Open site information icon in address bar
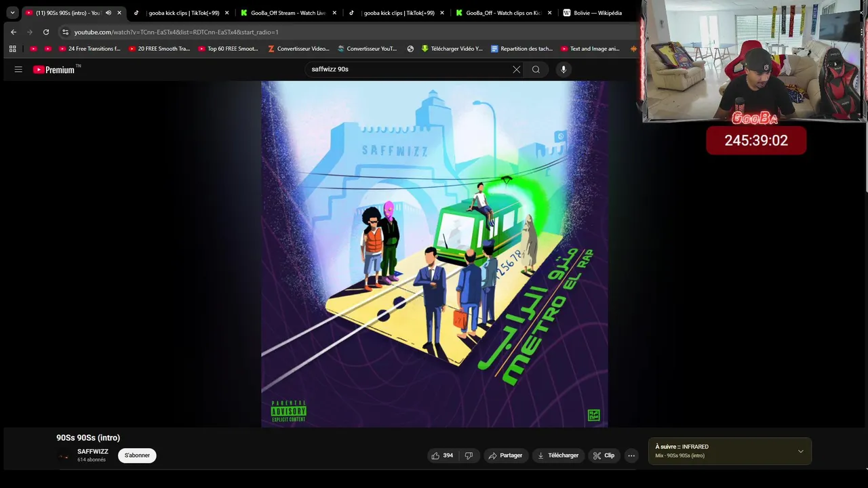The width and height of the screenshot is (868, 488). click(x=65, y=32)
